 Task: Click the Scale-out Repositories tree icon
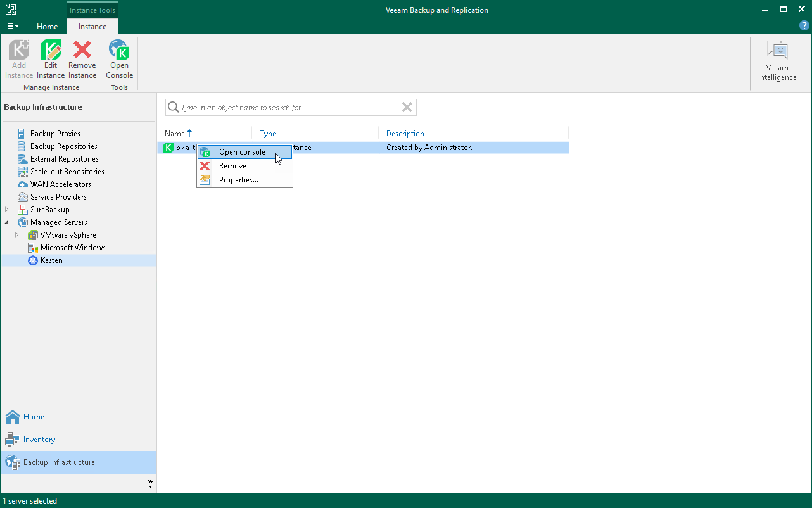(x=23, y=172)
